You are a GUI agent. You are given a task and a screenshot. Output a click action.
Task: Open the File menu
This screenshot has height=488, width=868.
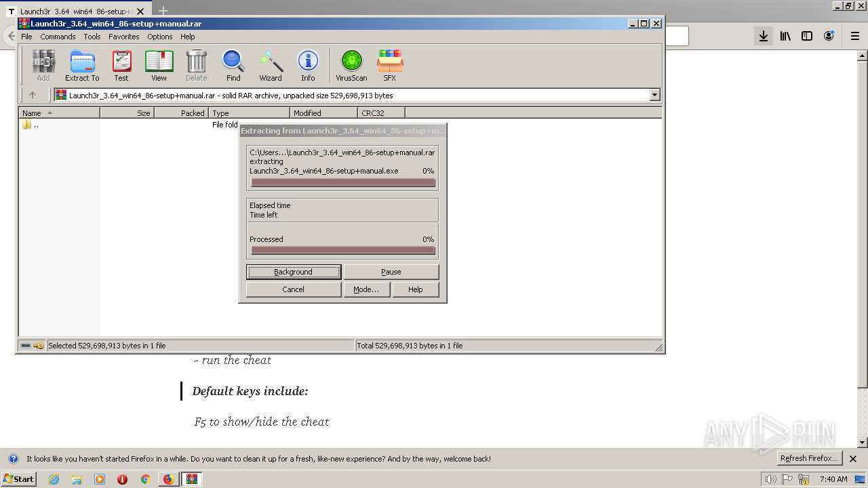(26, 37)
